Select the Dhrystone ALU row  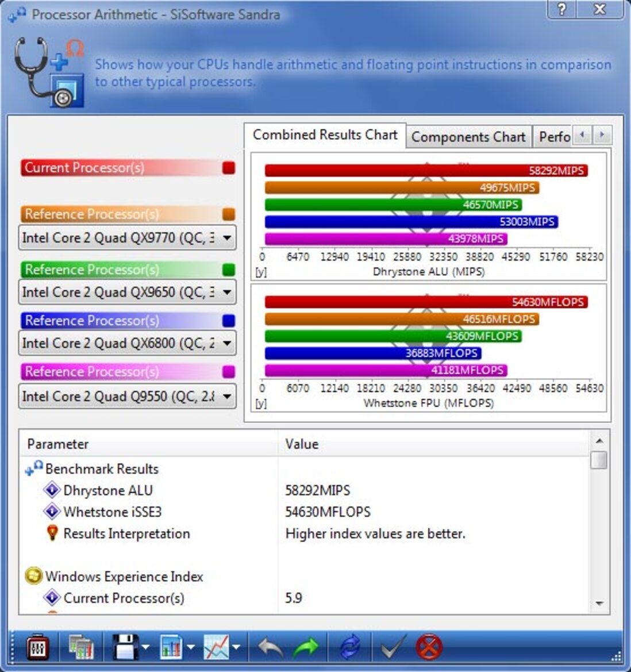click(x=305, y=490)
